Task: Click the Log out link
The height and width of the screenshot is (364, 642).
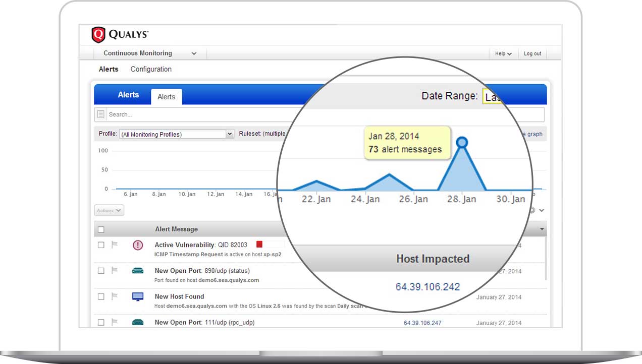Action: tap(532, 53)
